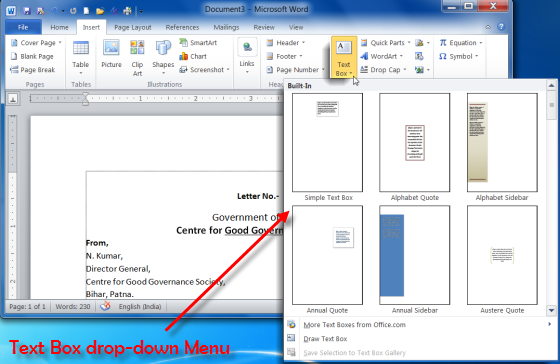Viewport: 560px width, 364px height.
Task: Insert a Blank Page
Action: pos(32,56)
